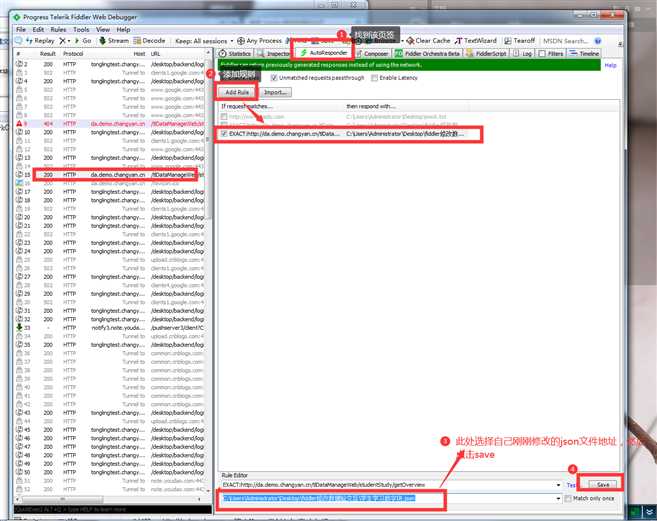Viewport: 657px width, 521px height.
Task: Open the Timeline tab
Action: coord(584,54)
